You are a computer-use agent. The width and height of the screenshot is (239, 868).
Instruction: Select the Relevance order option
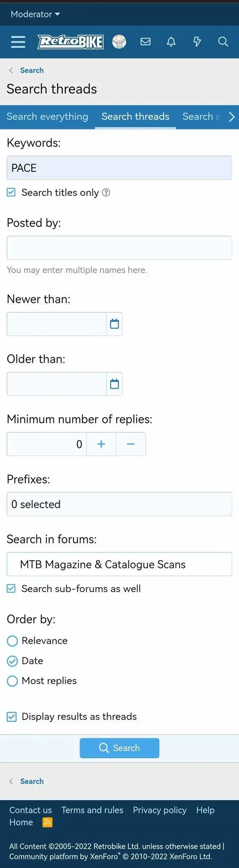tap(12, 641)
